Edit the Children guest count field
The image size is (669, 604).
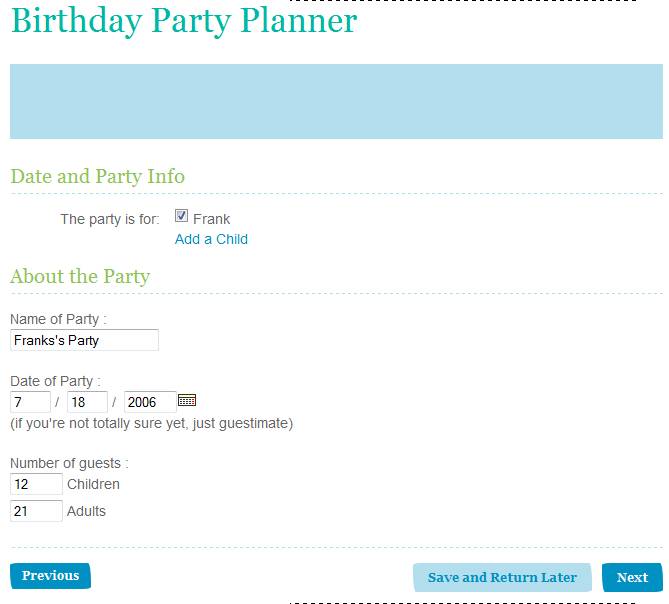coord(36,484)
